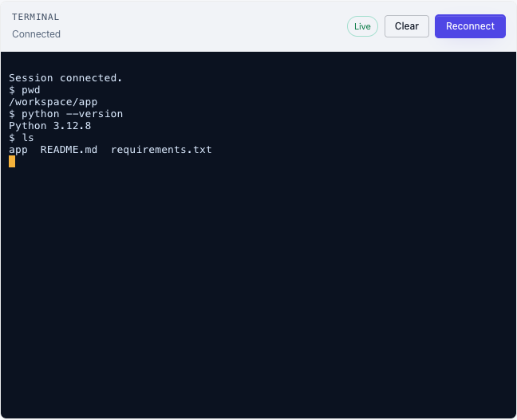Click the Clear button
Viewport: 517px width, 420px height.
point(407,26)
